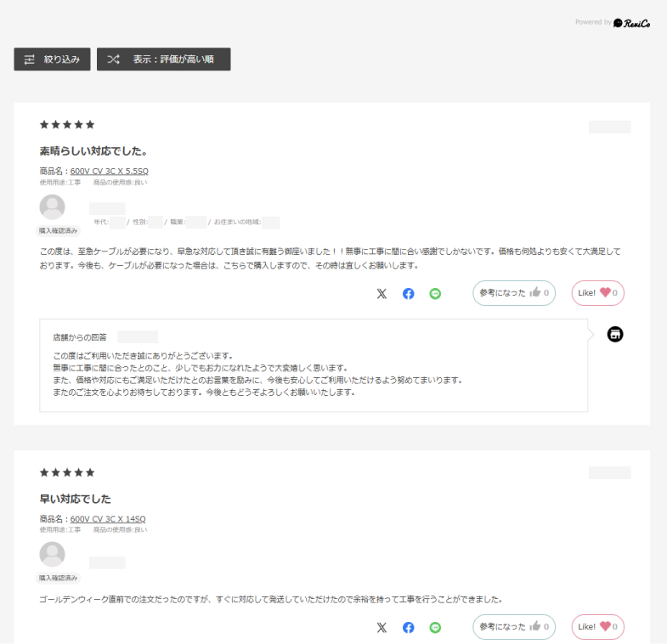Open the 絞り込み filter options

tap(52, 59)
